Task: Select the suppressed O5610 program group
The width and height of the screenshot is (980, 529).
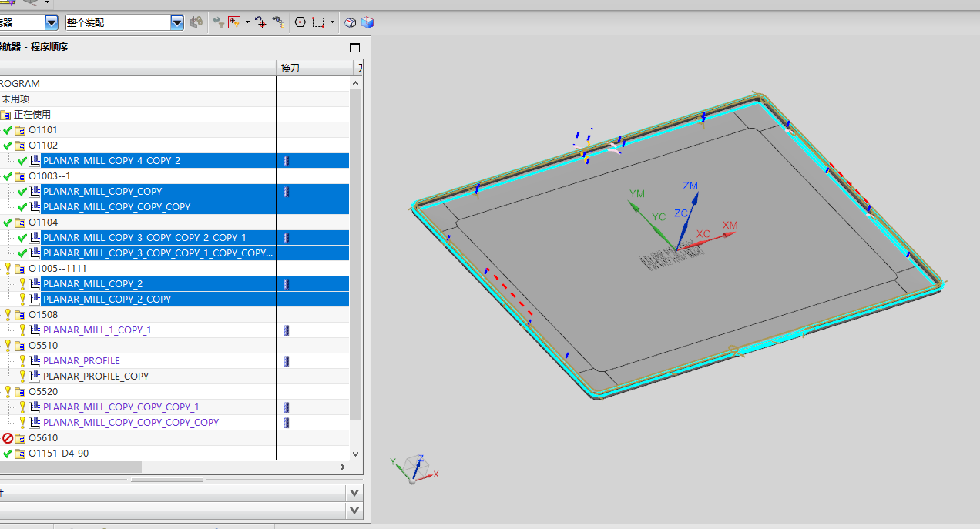Action: pos(43,438)
